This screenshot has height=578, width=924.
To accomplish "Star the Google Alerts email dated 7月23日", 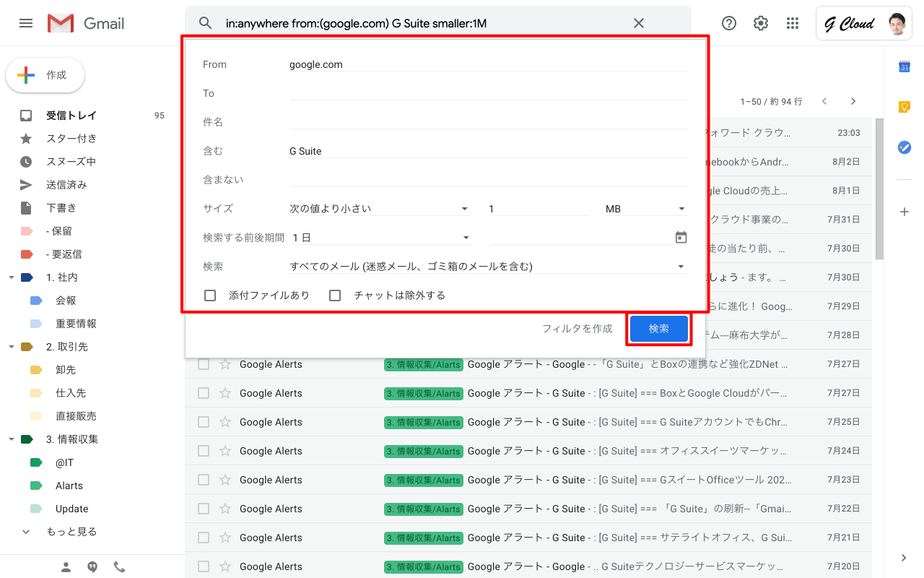I will coord(225,480).
